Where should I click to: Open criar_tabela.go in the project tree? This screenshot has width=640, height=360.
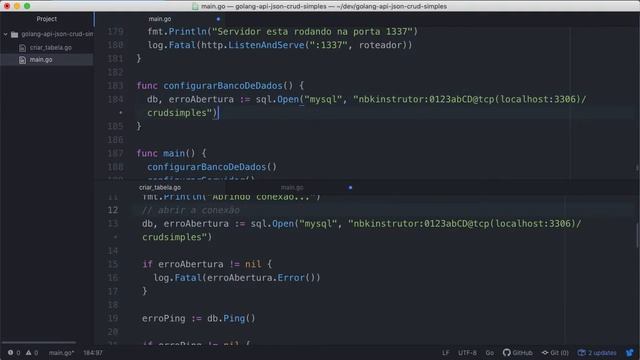(x=51, y=47)
